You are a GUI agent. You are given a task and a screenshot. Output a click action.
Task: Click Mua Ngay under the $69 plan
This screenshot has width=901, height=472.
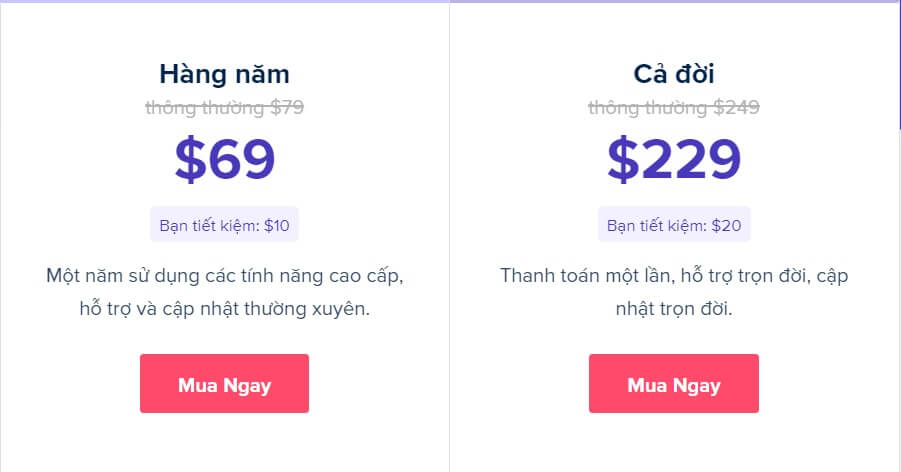coord(224,383)
